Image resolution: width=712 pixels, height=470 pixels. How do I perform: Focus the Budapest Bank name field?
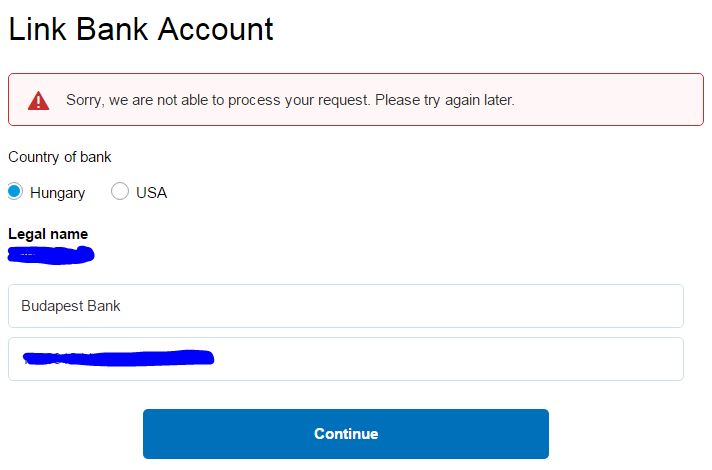click(x=346, y=306)
